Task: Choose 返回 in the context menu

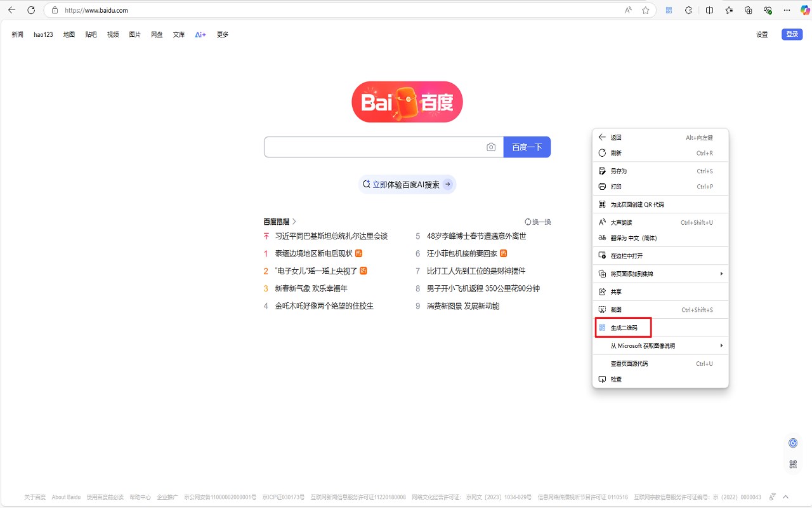Action: 660,137
